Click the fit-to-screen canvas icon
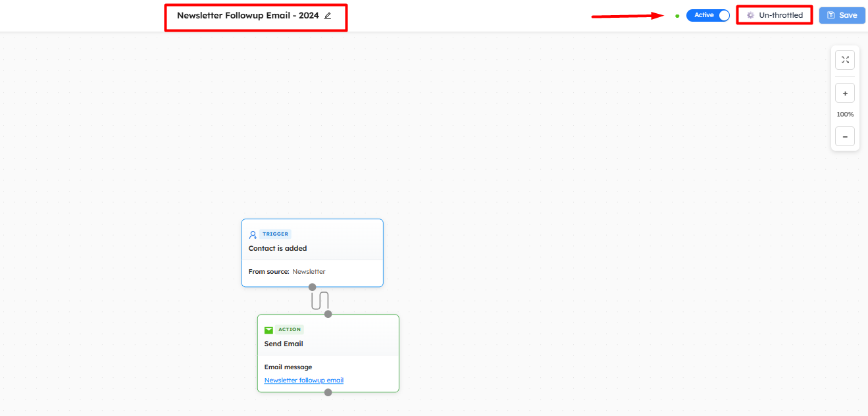 (845, 60)
